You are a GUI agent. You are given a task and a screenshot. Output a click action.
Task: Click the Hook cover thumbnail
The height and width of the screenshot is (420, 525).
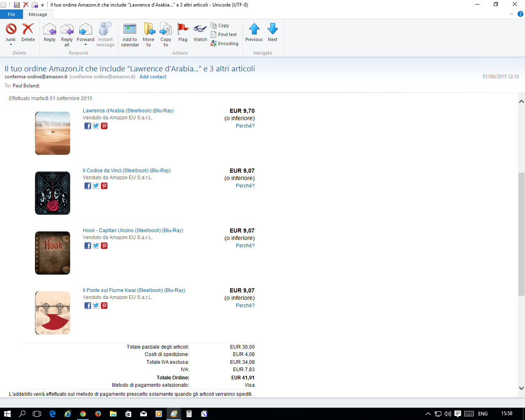coord(52,253)
